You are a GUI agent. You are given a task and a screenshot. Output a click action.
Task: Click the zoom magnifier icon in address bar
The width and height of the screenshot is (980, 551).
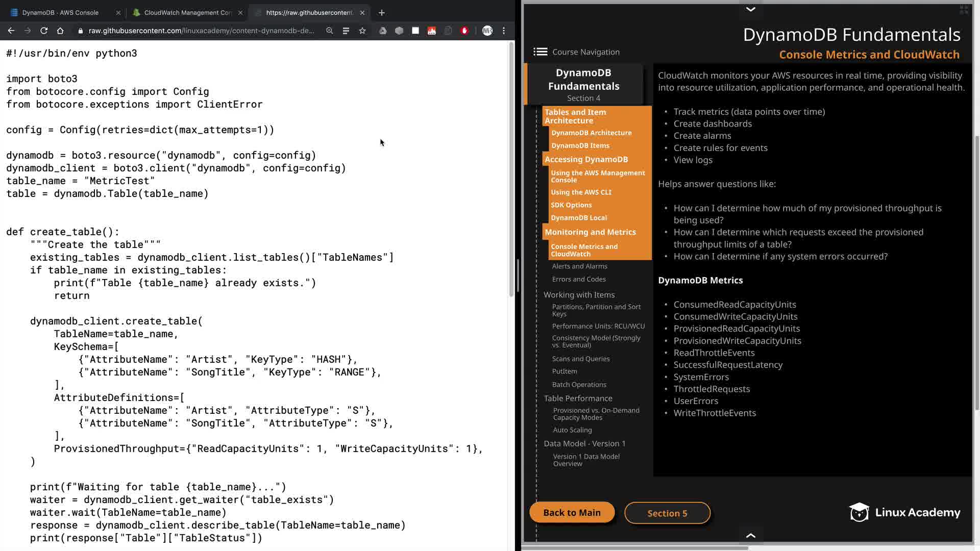[330, 31]
